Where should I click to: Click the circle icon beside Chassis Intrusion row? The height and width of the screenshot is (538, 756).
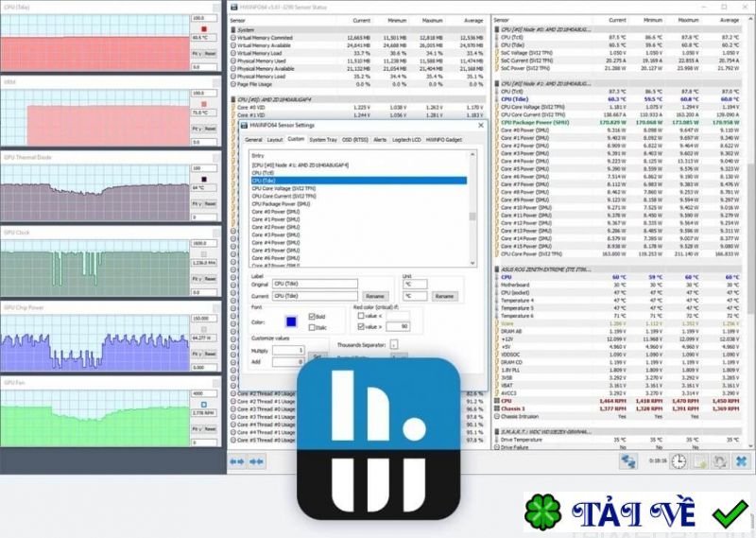(497, 416)
